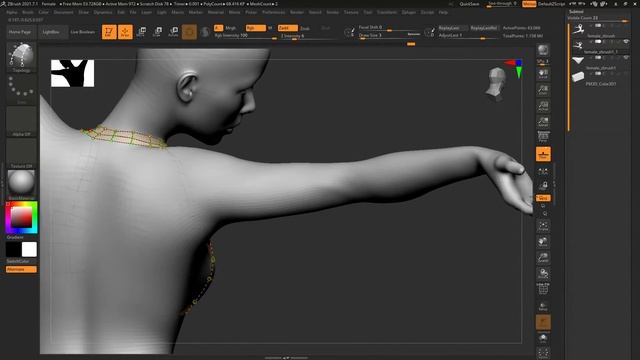Click the BPR render icon
This screenshot has width=640, height=360.
543,50
